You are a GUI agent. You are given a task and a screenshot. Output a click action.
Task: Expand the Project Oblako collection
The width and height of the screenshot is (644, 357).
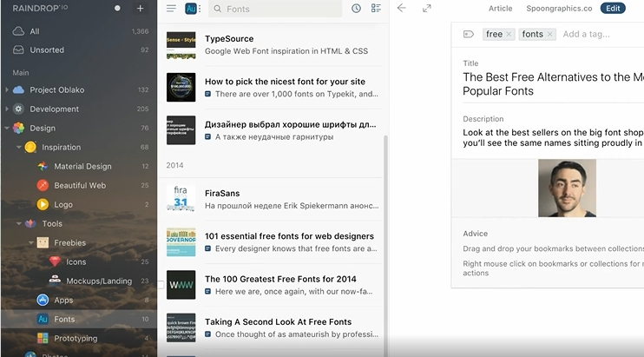(x=7, y=90)
